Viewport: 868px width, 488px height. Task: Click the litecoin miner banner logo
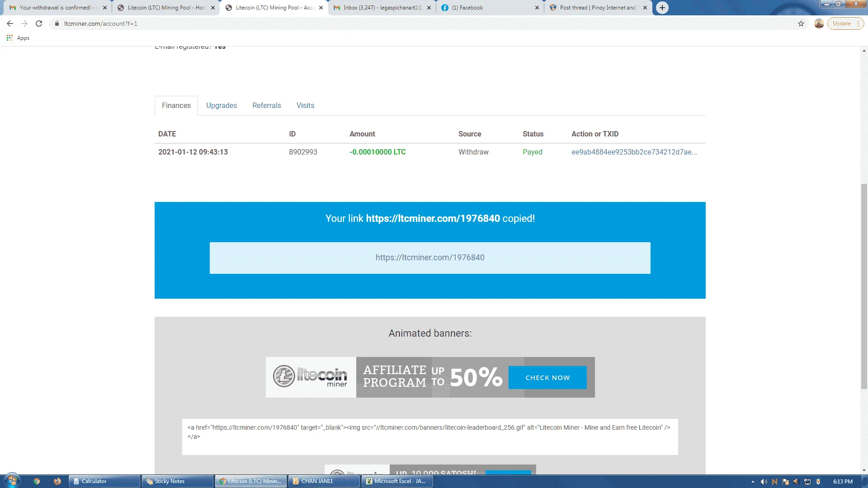coord(311,377)
